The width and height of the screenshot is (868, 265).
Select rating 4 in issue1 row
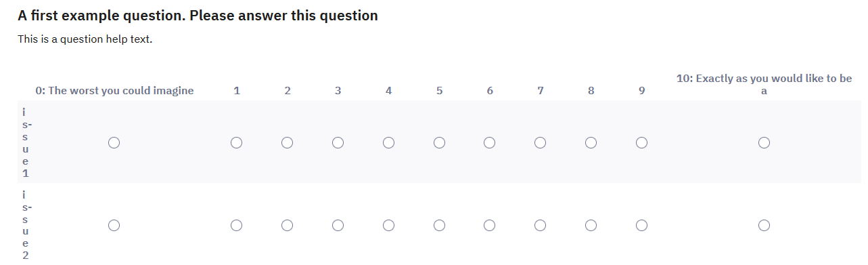point(388,142)
